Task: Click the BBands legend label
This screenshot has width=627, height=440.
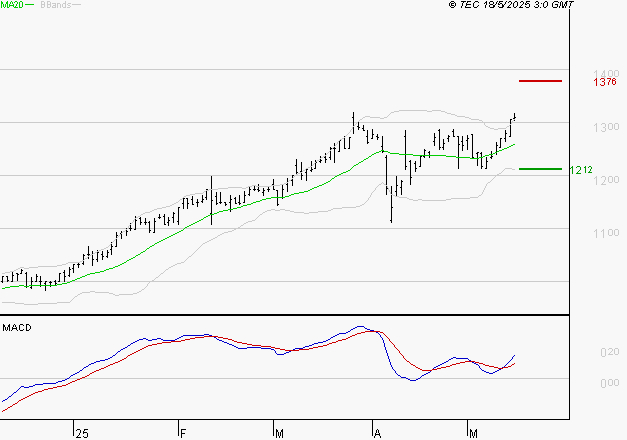Action: (56, 4)
